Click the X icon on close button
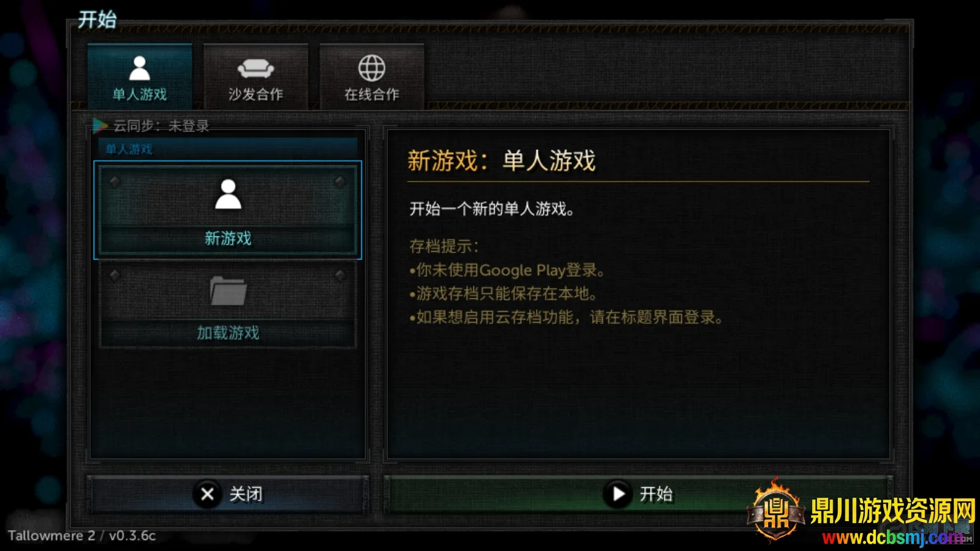The image size is (980, 551). coord(208,493)
